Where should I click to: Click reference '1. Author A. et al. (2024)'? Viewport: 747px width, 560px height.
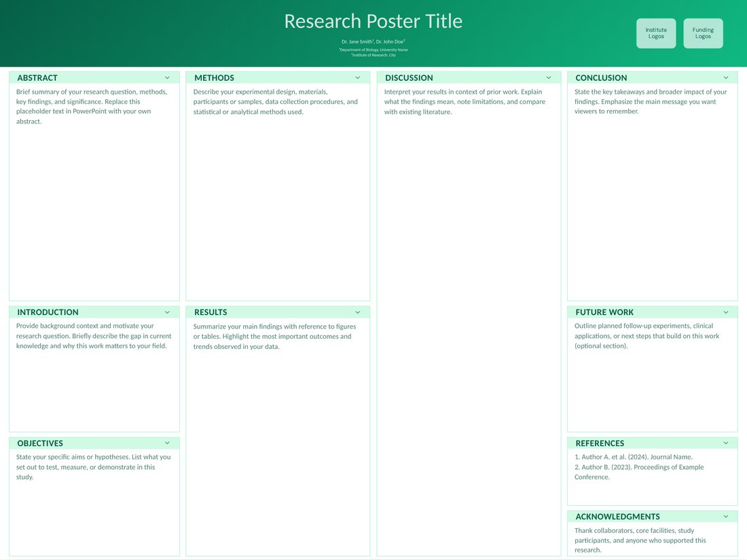point(634,457)
